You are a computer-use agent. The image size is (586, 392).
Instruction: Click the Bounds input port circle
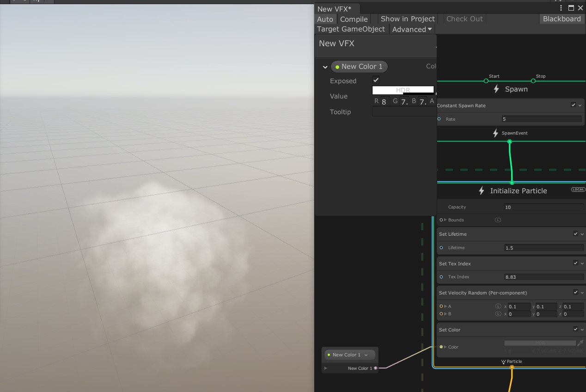click(x=441, y=220)
